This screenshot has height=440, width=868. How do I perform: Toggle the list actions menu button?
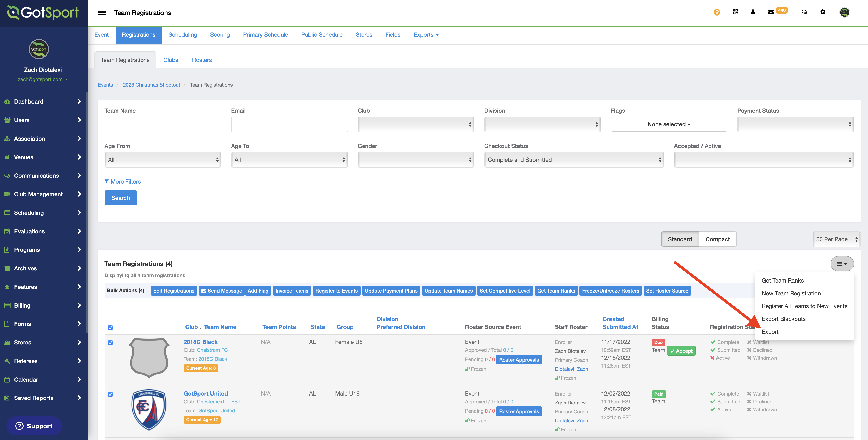tap(842, 264)
